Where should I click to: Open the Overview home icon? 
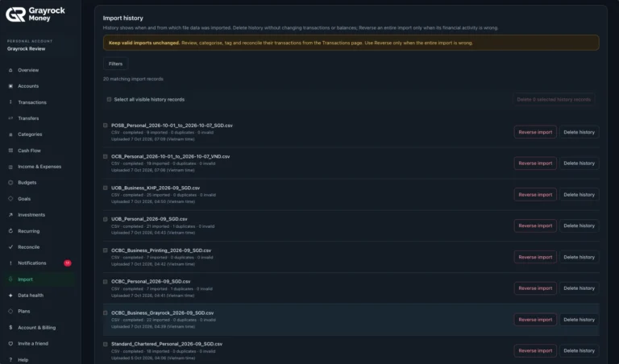[10, 70]
